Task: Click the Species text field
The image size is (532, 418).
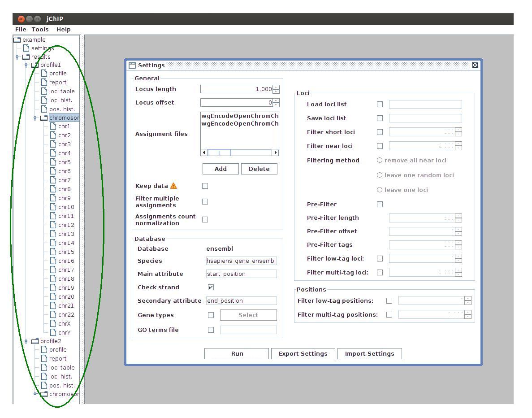Action: pyautogui.click(x=241, y=261)
